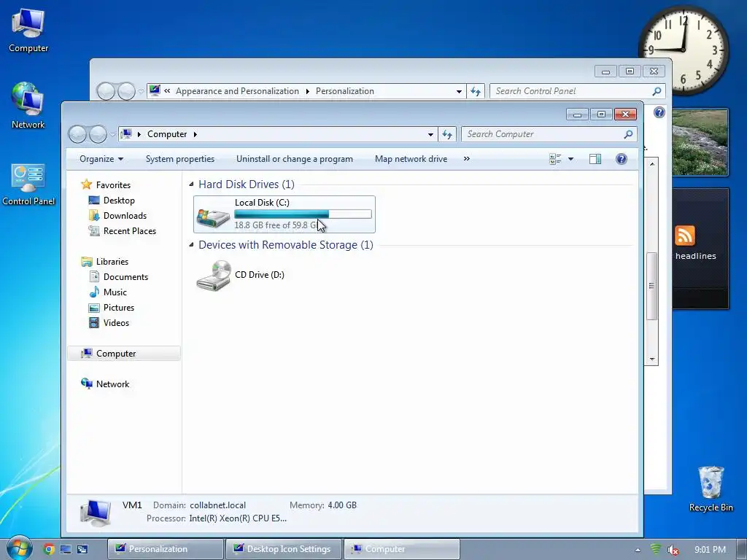Click the Local Disk capacity bar
The image size is (747, 560).
pos(303,214)
